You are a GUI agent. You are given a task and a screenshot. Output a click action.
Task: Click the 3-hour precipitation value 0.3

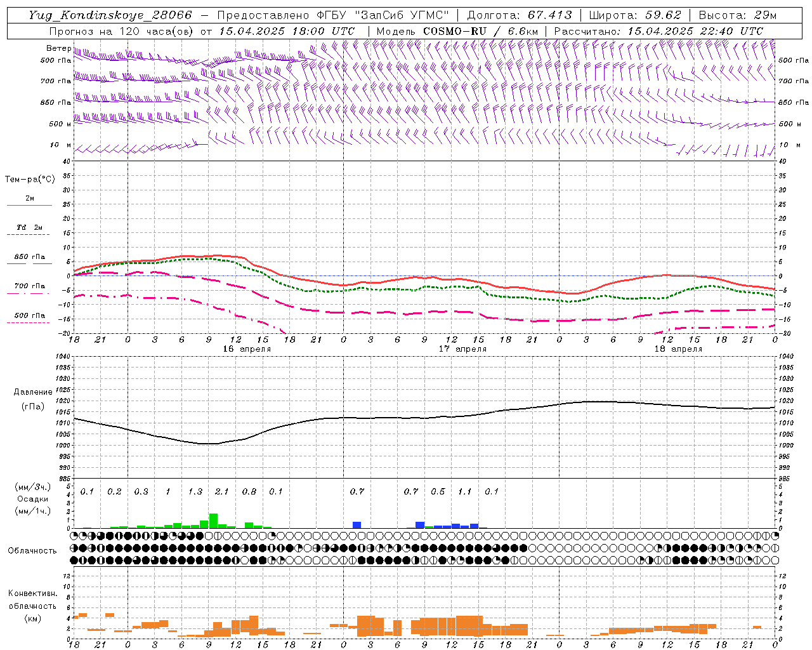tap(141, 491)
